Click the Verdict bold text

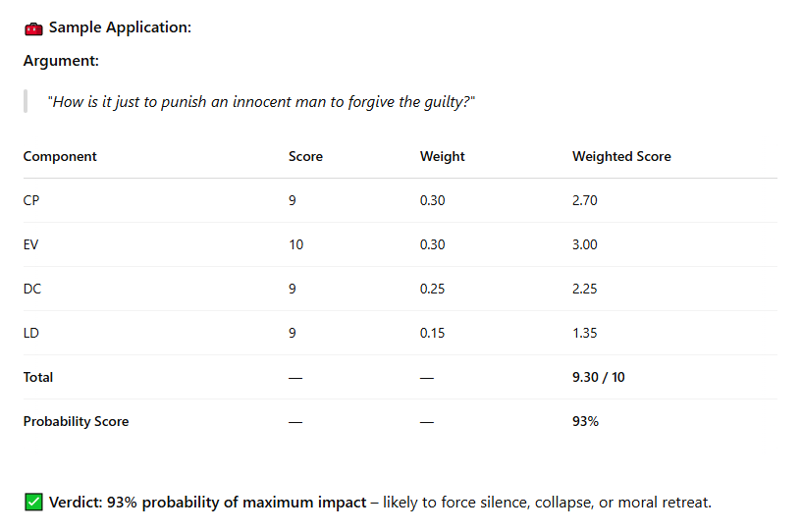(x=208, y=502)
